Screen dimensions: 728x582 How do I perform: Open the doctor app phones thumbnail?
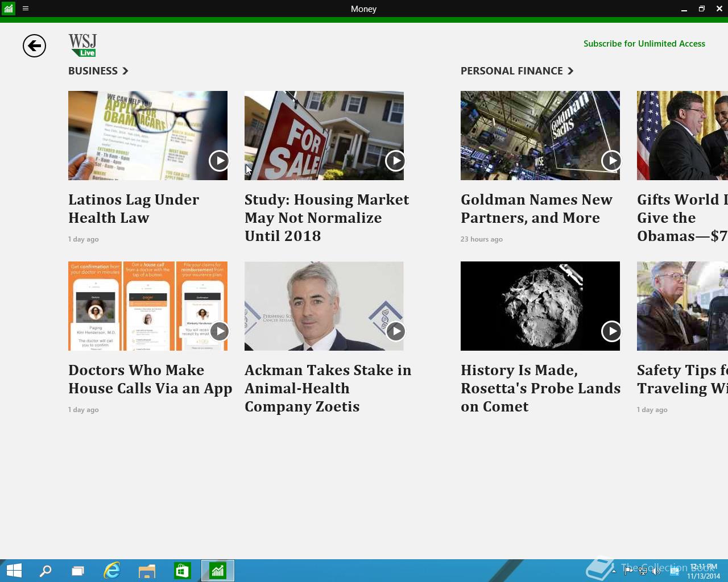tap(148, 306)
